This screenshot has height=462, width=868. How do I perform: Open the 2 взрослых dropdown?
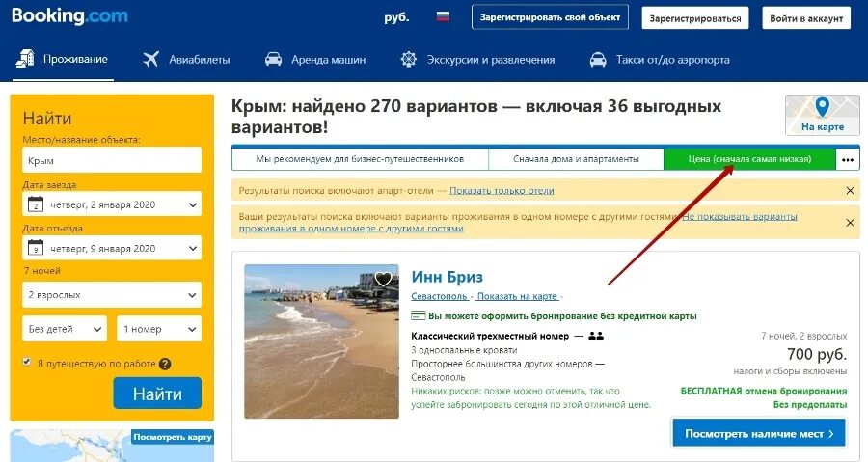click(x=112, y=295)
